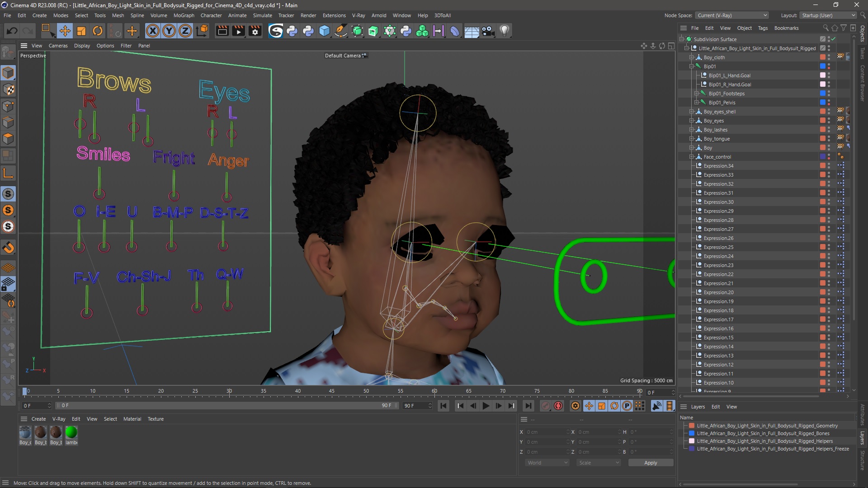Screen dimensions: 868x488
Task: Expand Bip01_Pelvis in object tree
Action: click(696, 103)
